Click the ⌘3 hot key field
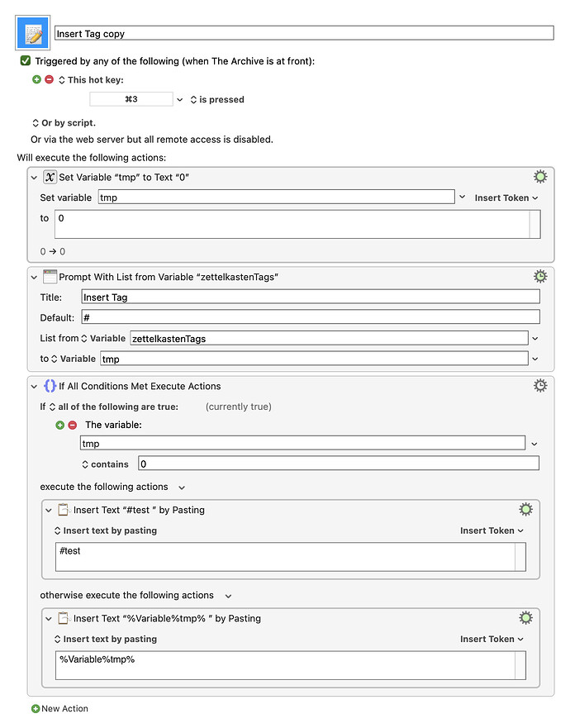The height and width of the screenshot is (728, 570). pos(131,99)
